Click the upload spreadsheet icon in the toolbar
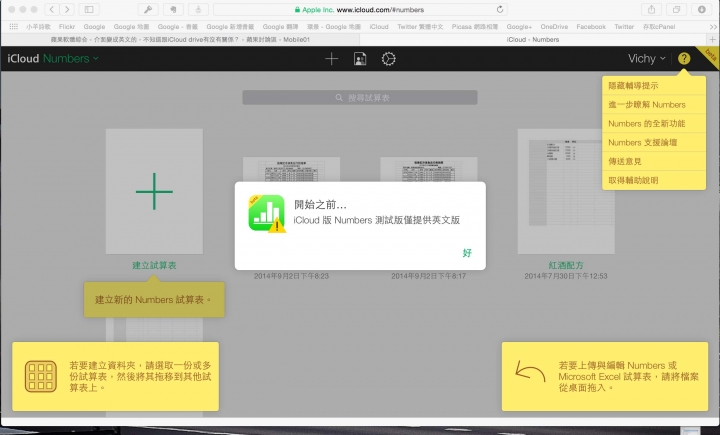 (x=360, y=59)
